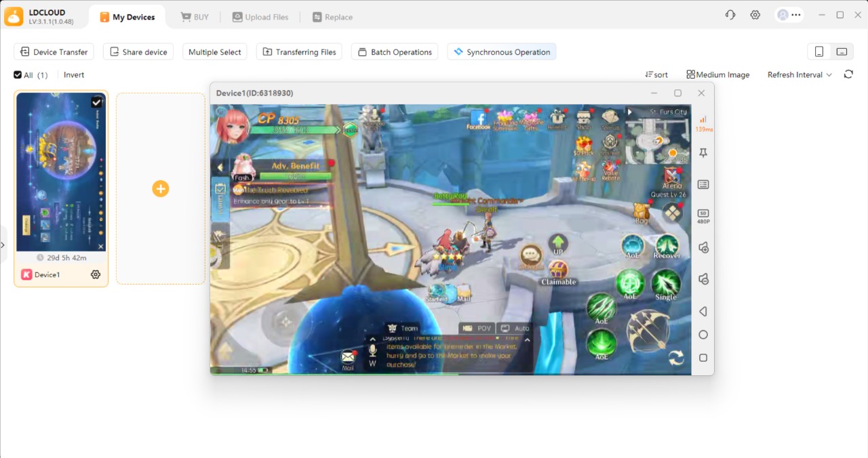The height and width of the screenshot is (458, 868).
Task: Open the four-diamond menu icon in game
Action: (x=672, y=213)
